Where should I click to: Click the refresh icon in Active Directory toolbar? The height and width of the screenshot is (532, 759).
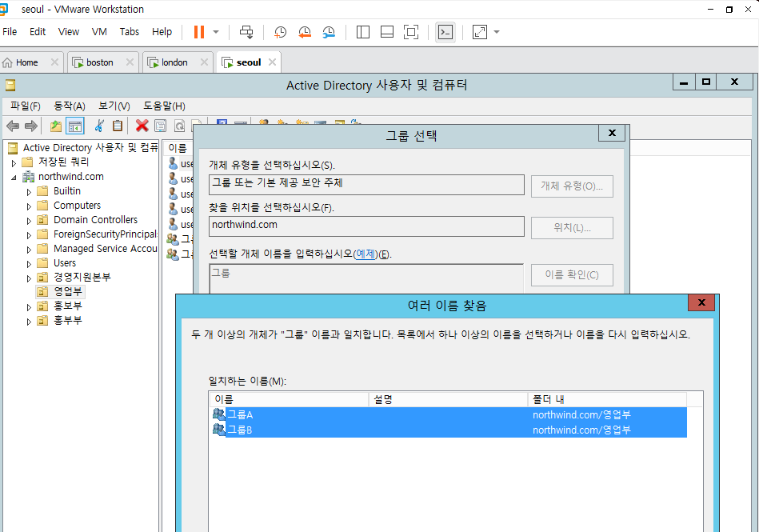click(x=179, y=126)
